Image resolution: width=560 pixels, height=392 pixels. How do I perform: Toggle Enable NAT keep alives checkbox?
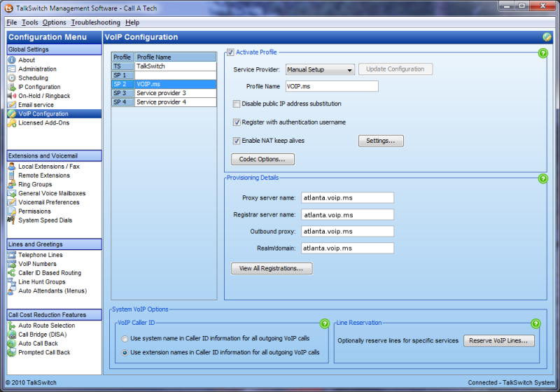click(x=237, y=141)
